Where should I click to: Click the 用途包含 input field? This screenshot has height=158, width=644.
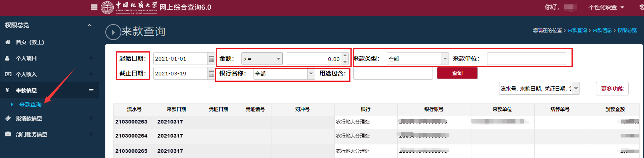tap(393, 73)
